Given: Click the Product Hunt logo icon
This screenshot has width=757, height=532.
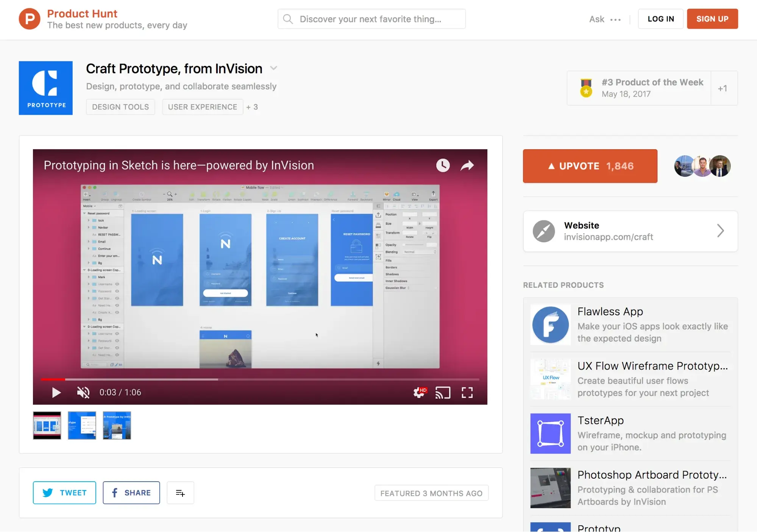Looking at the screenshot, I should [30, 19].
